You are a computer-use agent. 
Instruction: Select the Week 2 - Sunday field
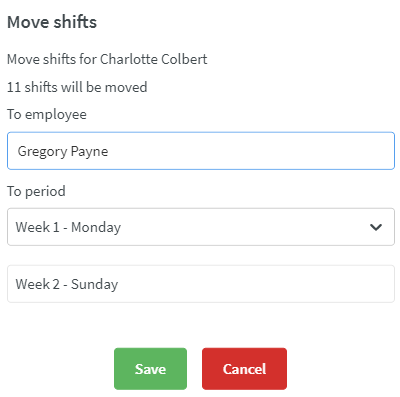point(201,284)
